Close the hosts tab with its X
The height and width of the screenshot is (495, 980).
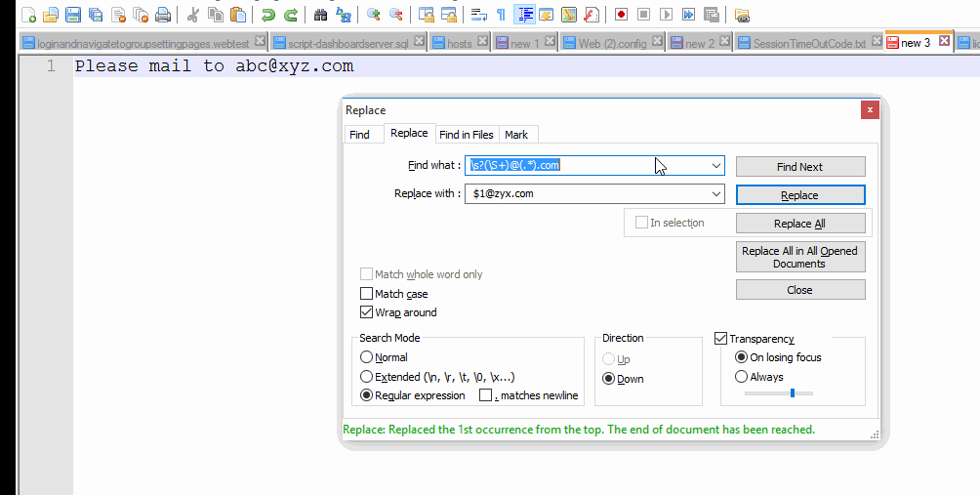(x=482, y=41)
